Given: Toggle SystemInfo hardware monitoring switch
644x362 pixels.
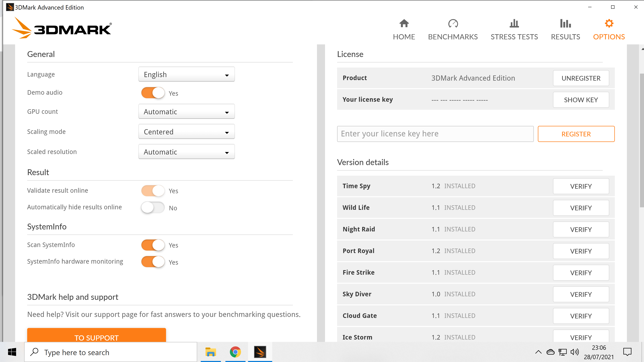Looking at the screenshot, I should [153, 262].
